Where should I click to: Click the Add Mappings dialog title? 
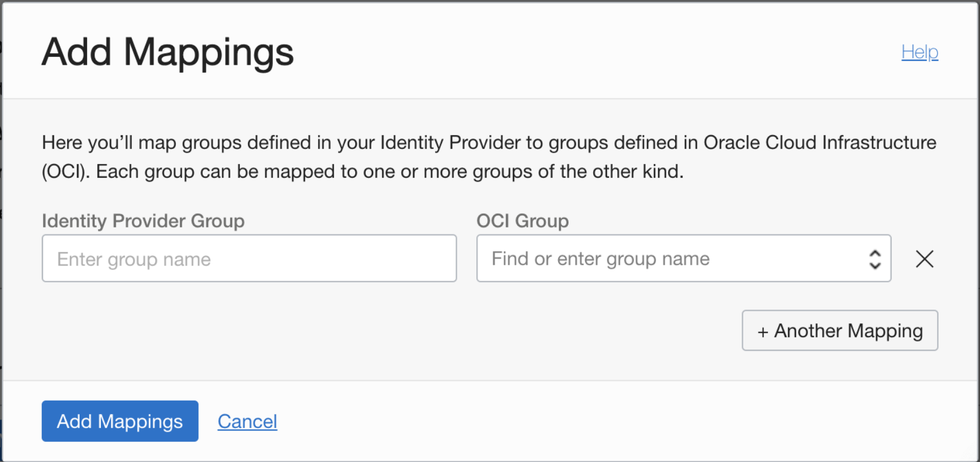point(167,52)
